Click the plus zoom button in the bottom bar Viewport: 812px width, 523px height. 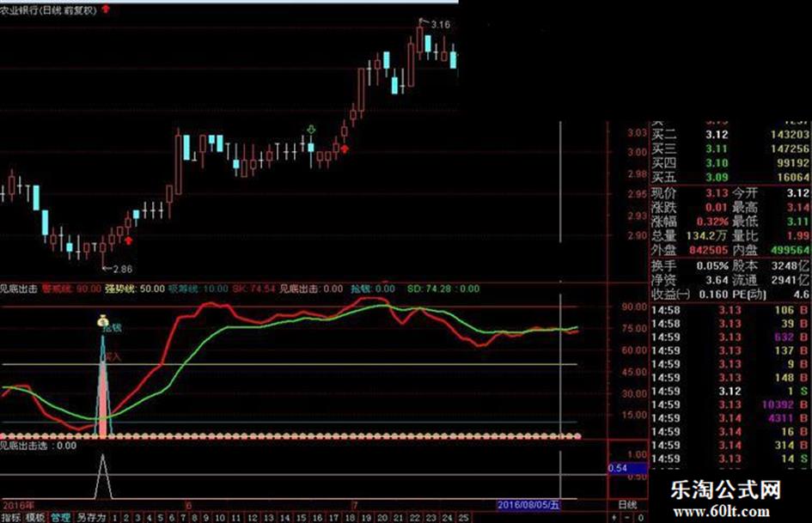click(x=614, y=517)
